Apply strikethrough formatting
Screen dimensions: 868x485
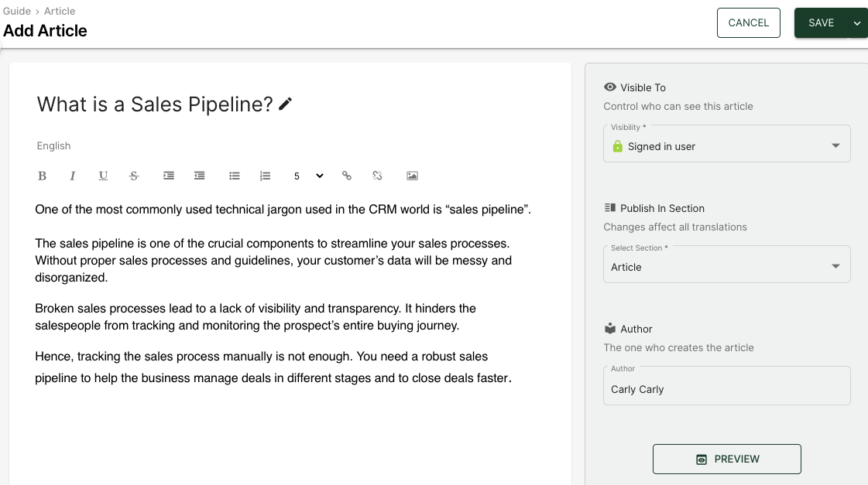tap(134, 176)
